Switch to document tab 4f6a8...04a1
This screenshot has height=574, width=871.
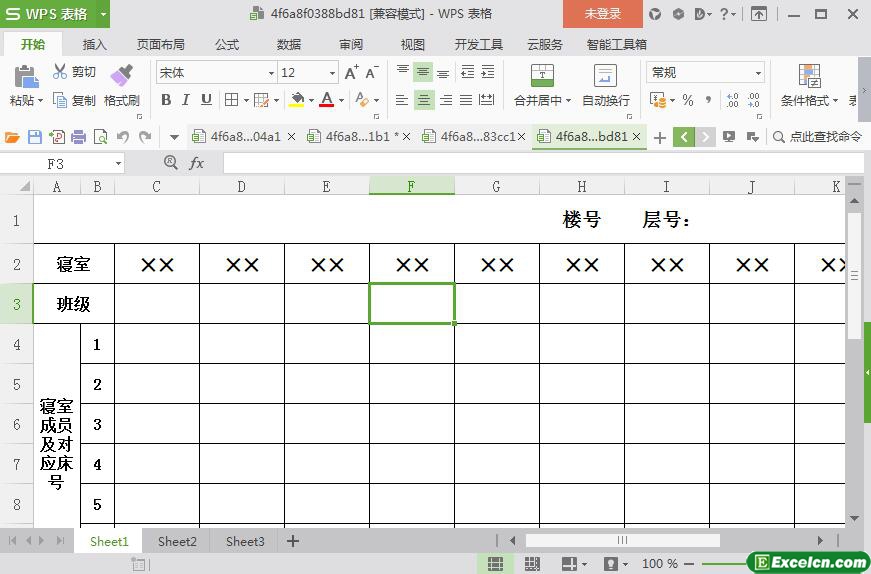pyautogui.click(x=245, y=137)
